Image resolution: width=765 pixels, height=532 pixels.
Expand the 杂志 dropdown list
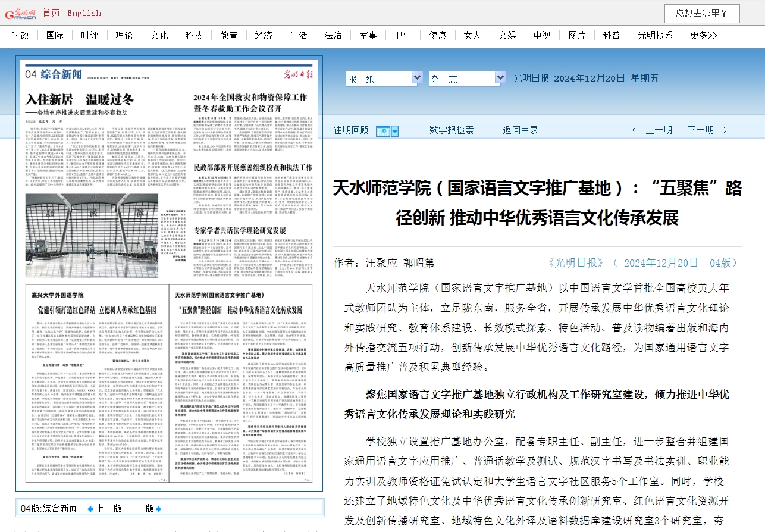pos(500,79)
